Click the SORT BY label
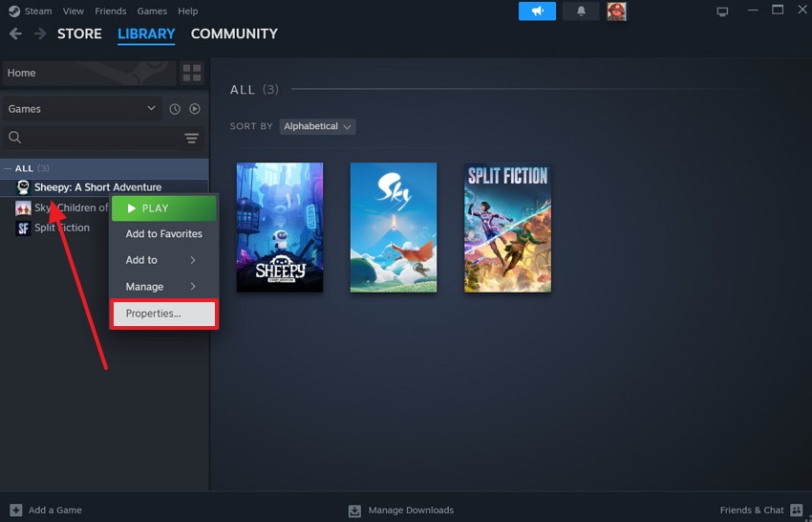This screenshot has width=812, height=522. pyautogui.click(x=251, y=126)
